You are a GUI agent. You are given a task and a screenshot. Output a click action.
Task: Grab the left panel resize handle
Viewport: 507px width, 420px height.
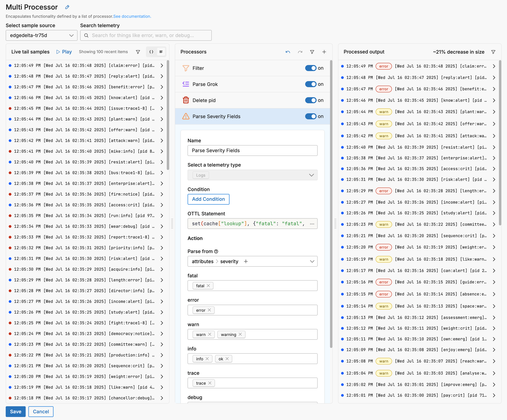[172, 223]
